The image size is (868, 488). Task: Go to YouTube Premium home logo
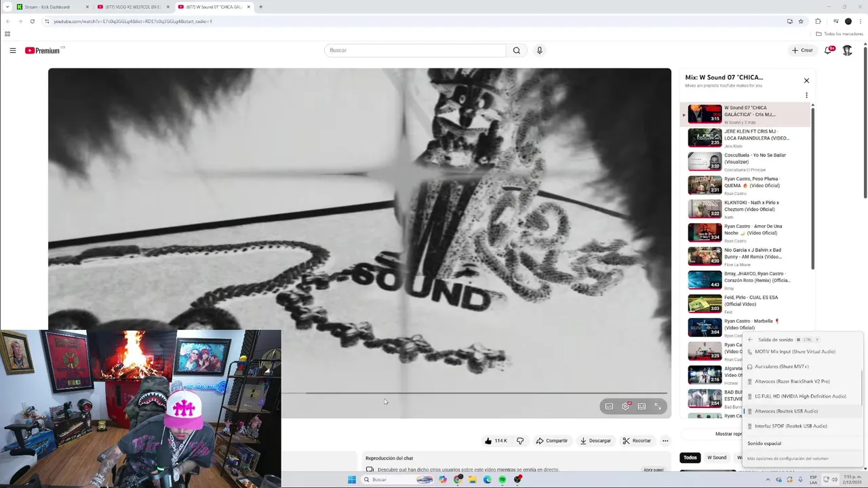[x=43, y=50]
